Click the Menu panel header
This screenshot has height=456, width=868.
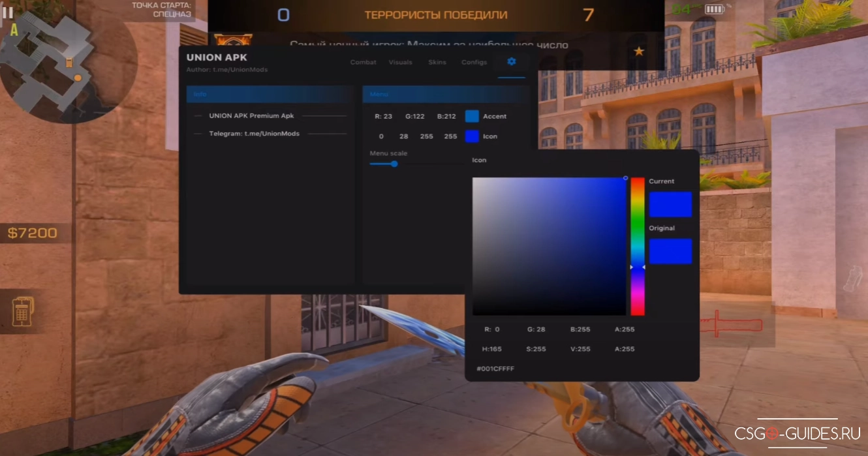pyautogui.click(x=446, y=95)
